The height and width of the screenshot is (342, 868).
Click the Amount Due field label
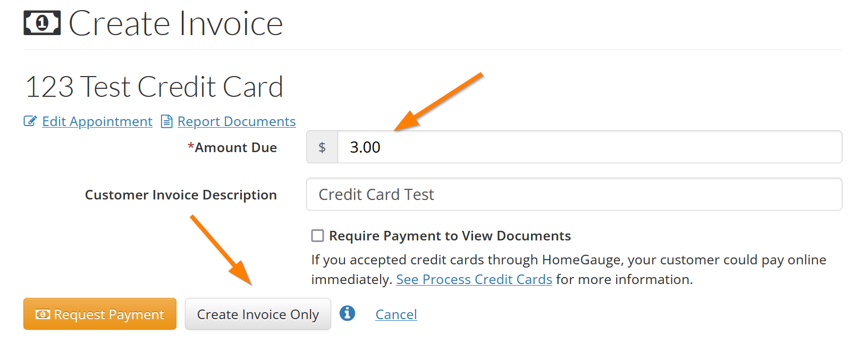(235, 147)
